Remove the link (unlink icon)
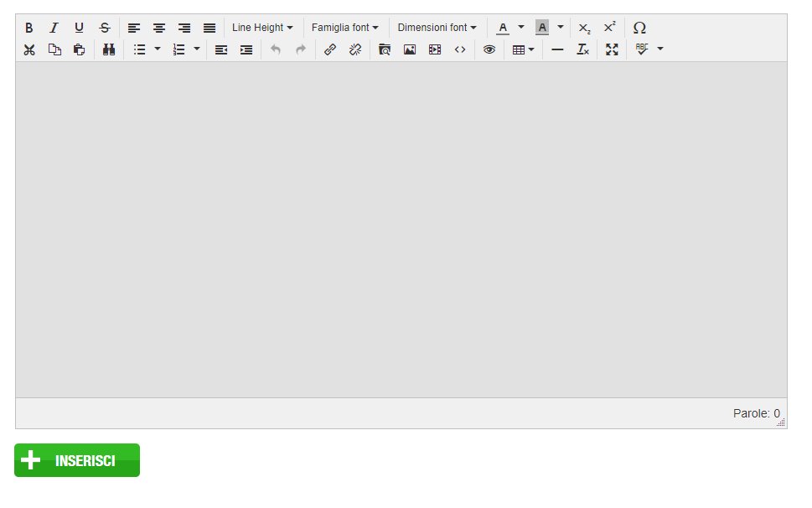This screenshot has height=508, width=812. 355,49
